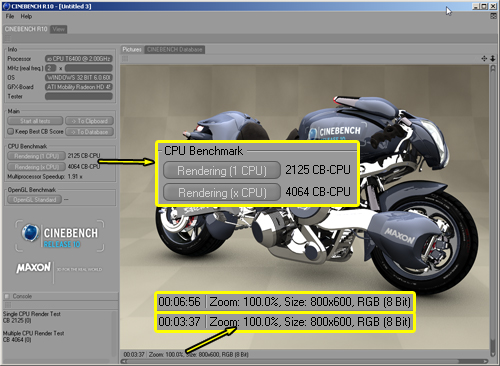Run the Rendering (1 CPU) test in the left panel
500x366 pixels.
(x=36, y=156)
